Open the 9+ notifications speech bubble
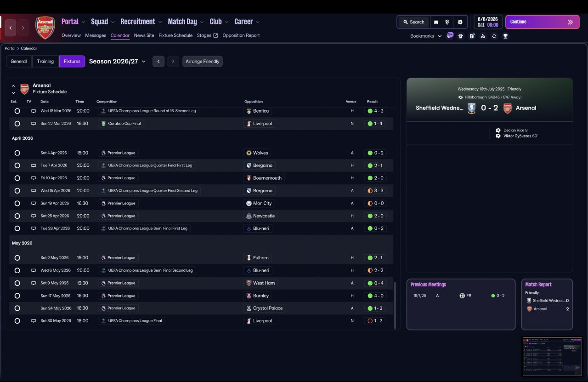Viewport: 588px width, 382px height. click(450, 35)
